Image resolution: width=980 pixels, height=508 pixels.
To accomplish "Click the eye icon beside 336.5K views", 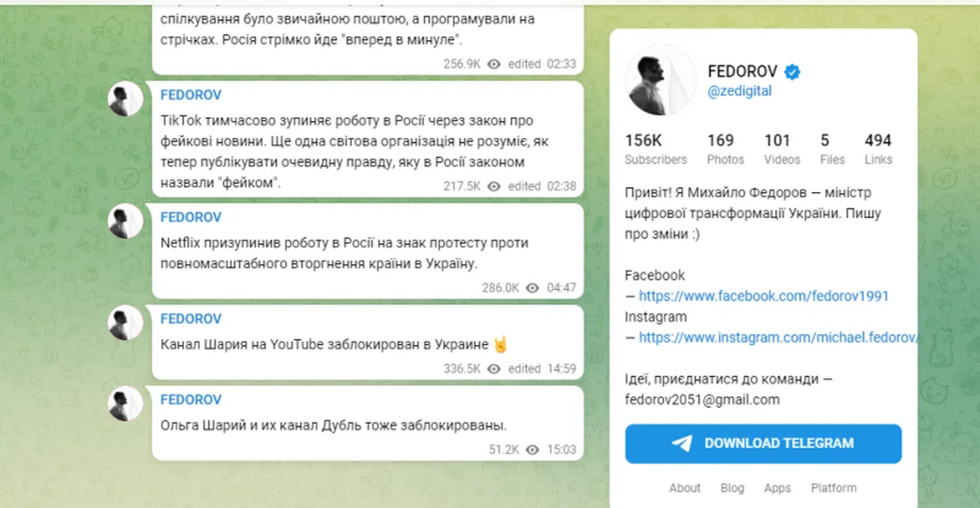I will pyautogui.click(x=493, y=368).
